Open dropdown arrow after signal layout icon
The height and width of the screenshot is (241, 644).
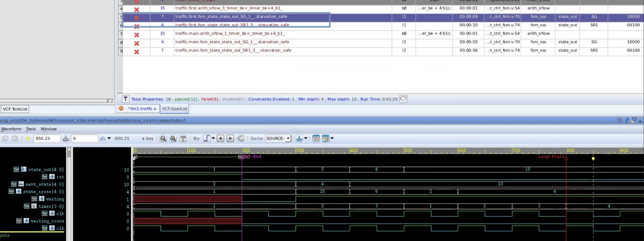click(332, 138)
